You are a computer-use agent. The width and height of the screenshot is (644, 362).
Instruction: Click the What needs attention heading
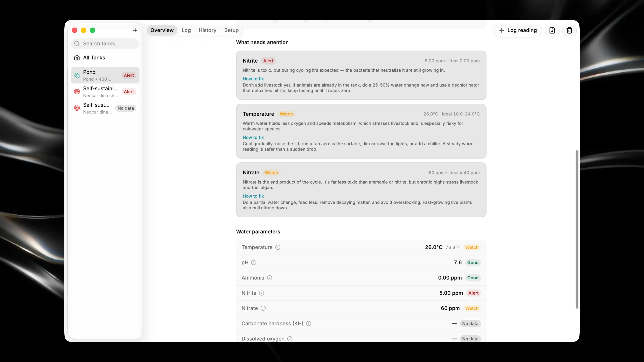(262, 42)
